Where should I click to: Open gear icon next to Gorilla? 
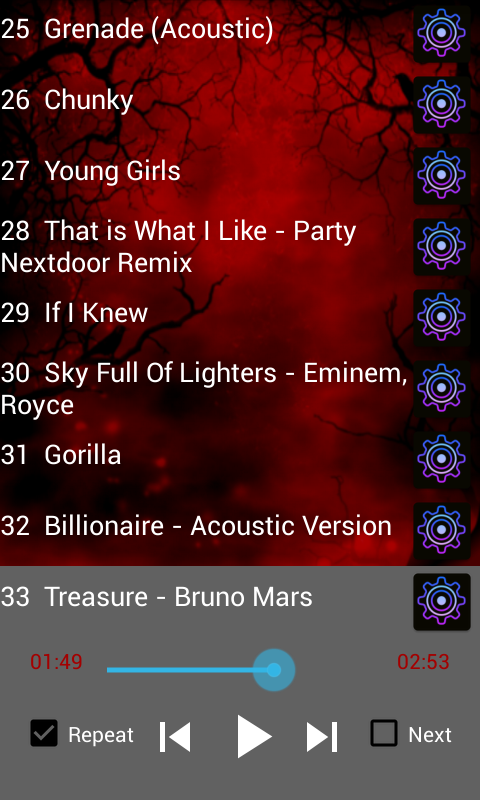(x=442, y=459)
